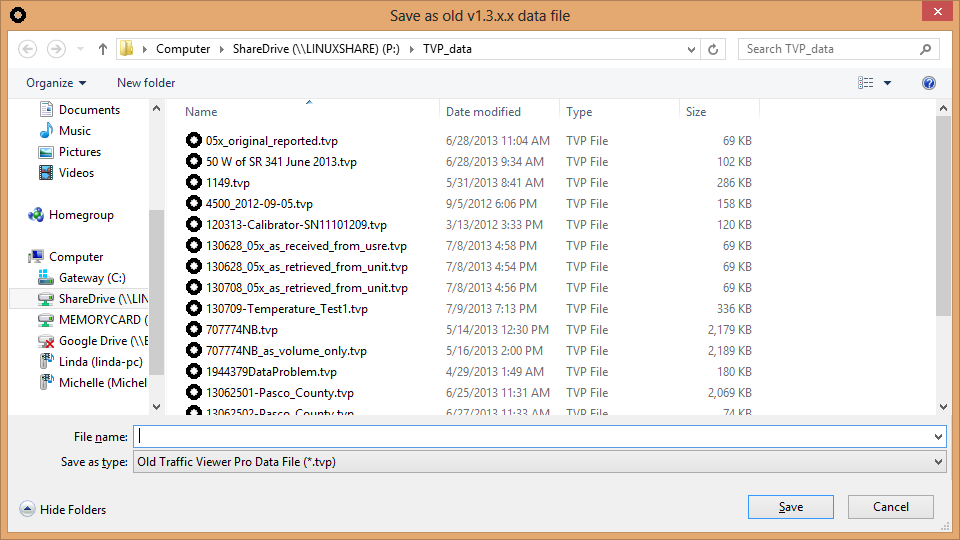Sort files by Date modified column
The image size is (960, 540).
tap(483, 112)
